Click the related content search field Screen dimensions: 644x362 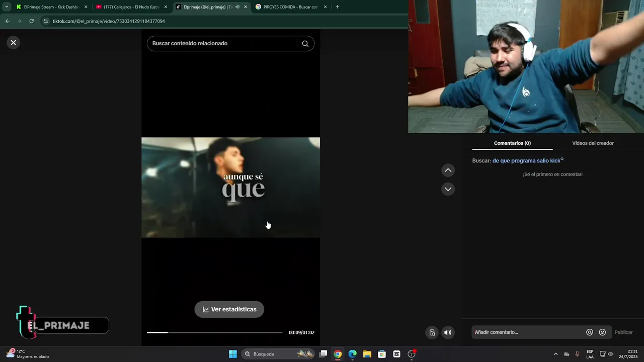click(222, 43)
